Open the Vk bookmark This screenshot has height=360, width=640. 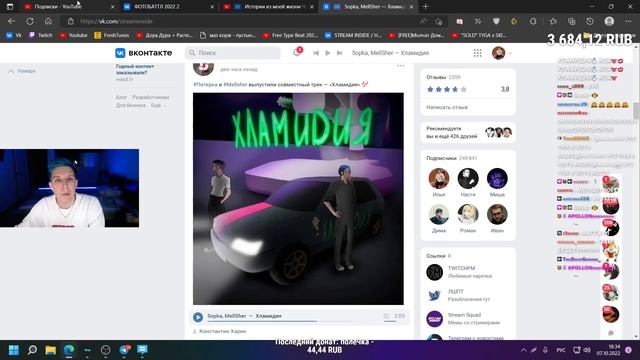pyautogui.click(x=13, y=36)
